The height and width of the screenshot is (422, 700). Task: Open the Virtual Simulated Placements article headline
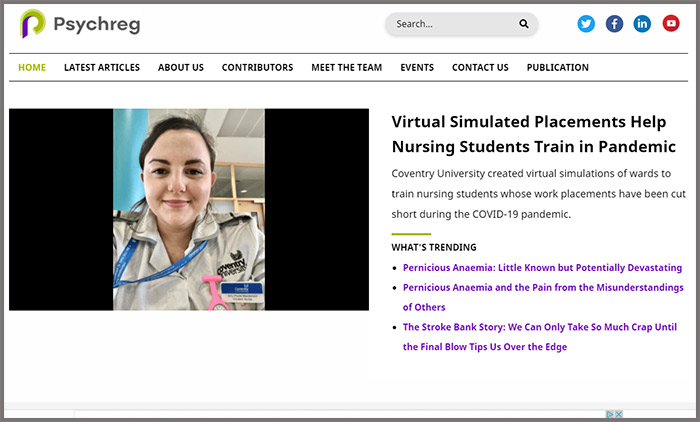click(x=533, y=134)
